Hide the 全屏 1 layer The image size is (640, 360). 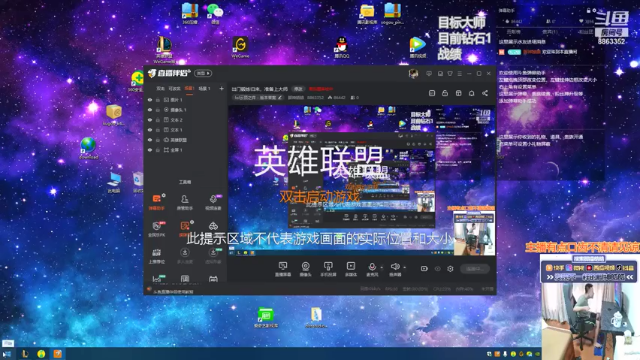pos(150,150)
